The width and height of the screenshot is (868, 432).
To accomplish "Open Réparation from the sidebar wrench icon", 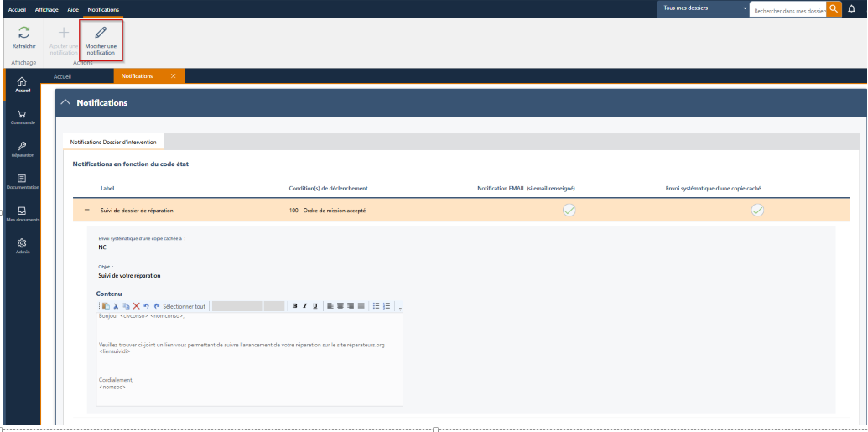I will coord(22,147).
